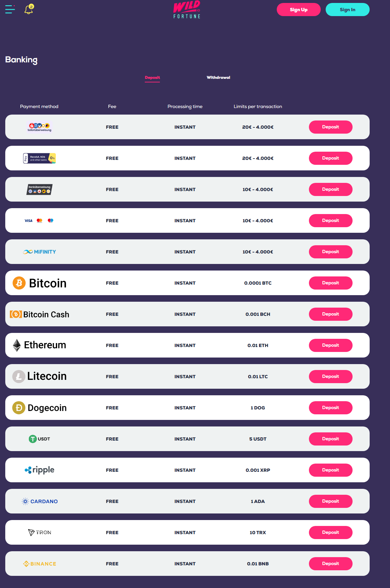Click the Binance logo
Viewport: 390px width, 588px height.
(39, 564)
